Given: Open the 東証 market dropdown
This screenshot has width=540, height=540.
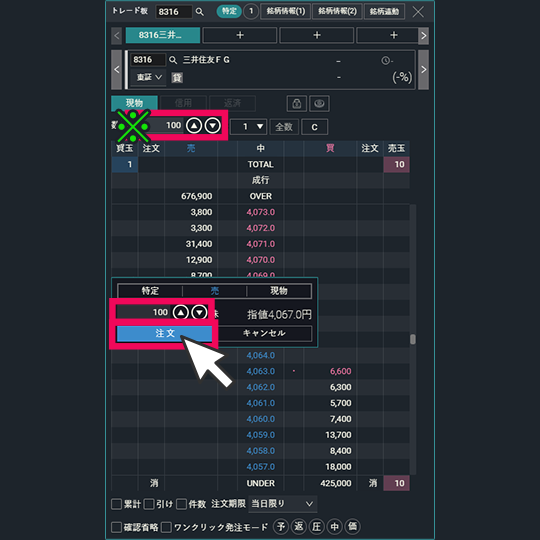Looking at the screenshot, I should (x=149, y=77).
